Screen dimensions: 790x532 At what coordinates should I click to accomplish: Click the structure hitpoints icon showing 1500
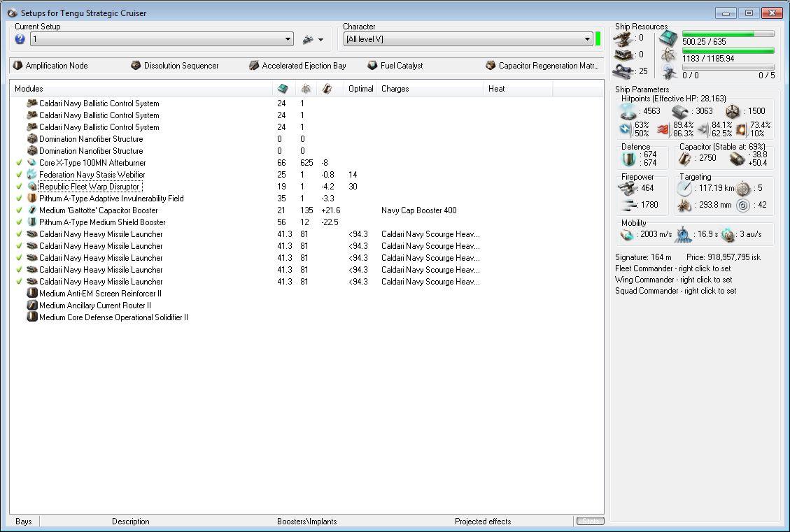(x=733, y=111)
